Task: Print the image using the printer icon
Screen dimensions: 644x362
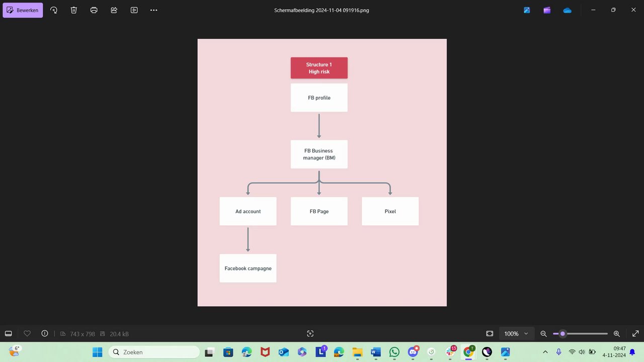Action: pyautogui.click(x=94, y=10)
